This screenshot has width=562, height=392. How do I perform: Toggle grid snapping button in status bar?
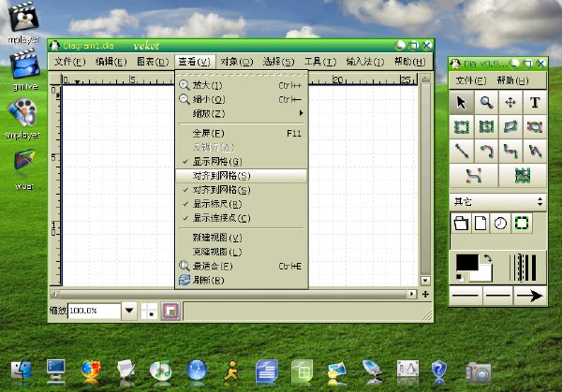(x=149, y=311)
